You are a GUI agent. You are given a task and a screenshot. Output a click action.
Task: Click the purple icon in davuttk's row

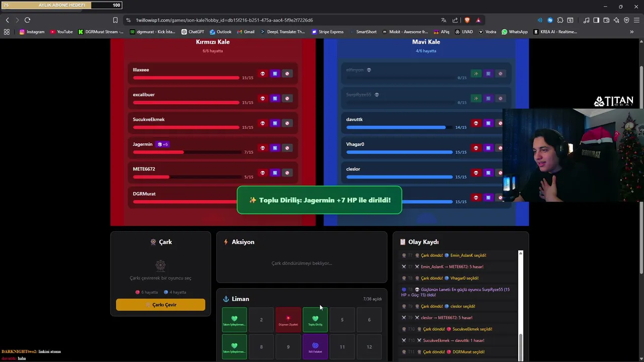pos(488,123)
